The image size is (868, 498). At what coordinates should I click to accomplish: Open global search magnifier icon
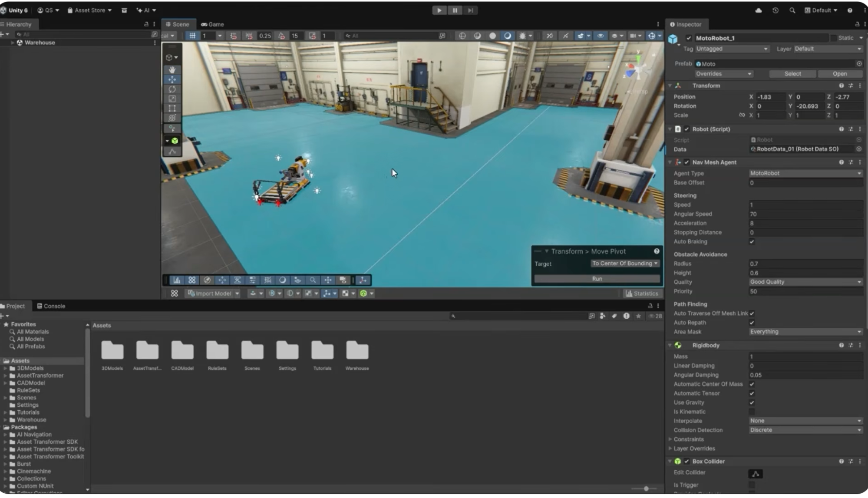(792, 10)
